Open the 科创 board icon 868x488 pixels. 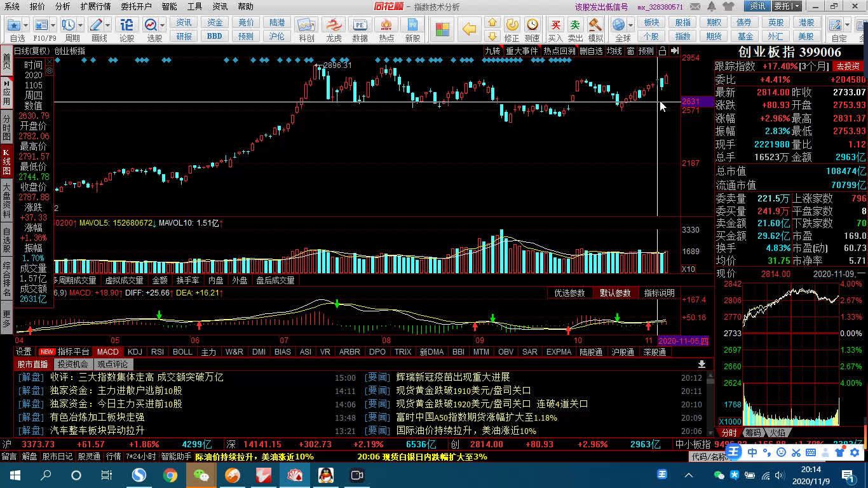tap(306, 25)
